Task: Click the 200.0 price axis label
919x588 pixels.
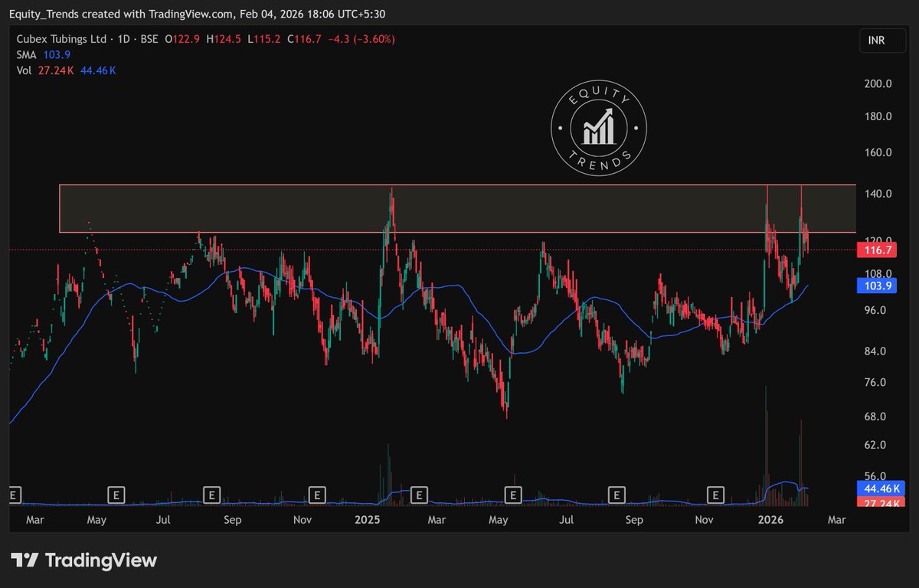Action: [x=877, y=84]
